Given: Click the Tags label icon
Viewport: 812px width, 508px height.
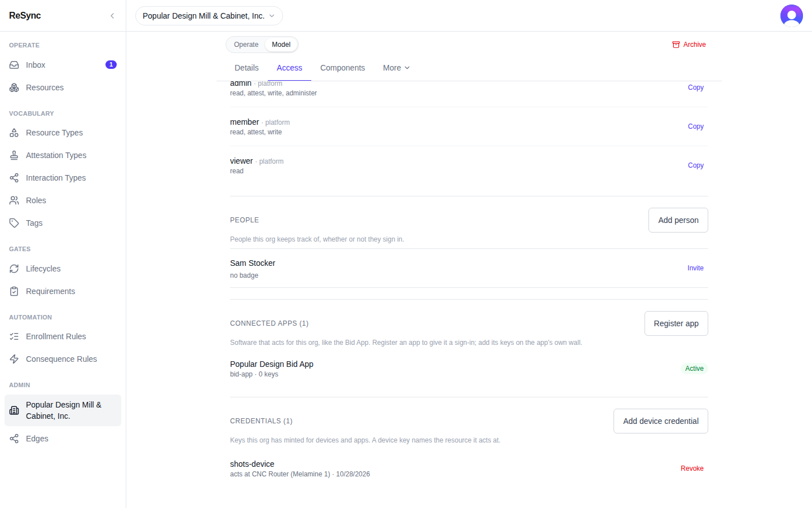Looking at the screenshot, I should coord(14,223).
